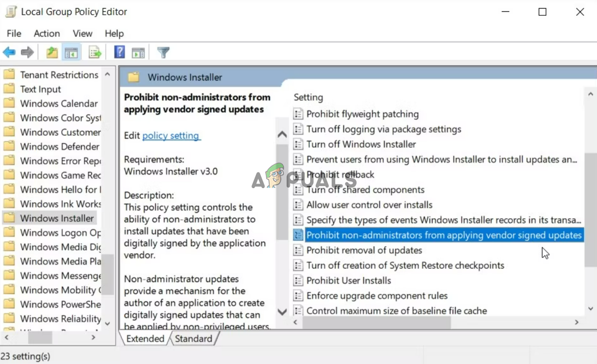Click the settings list scroll down arrow
This screenshot has height=364, width=597.
[x=590, y=308]
